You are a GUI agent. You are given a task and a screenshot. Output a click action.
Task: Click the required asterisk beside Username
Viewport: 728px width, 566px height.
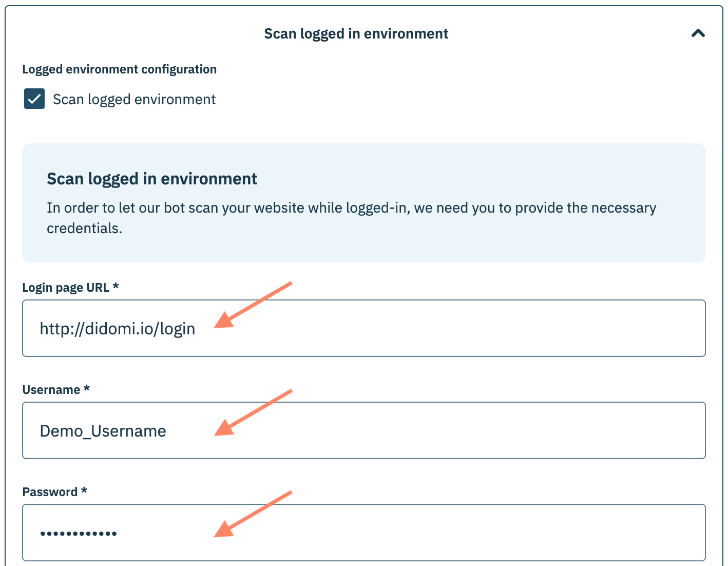[x=87, y=389]
